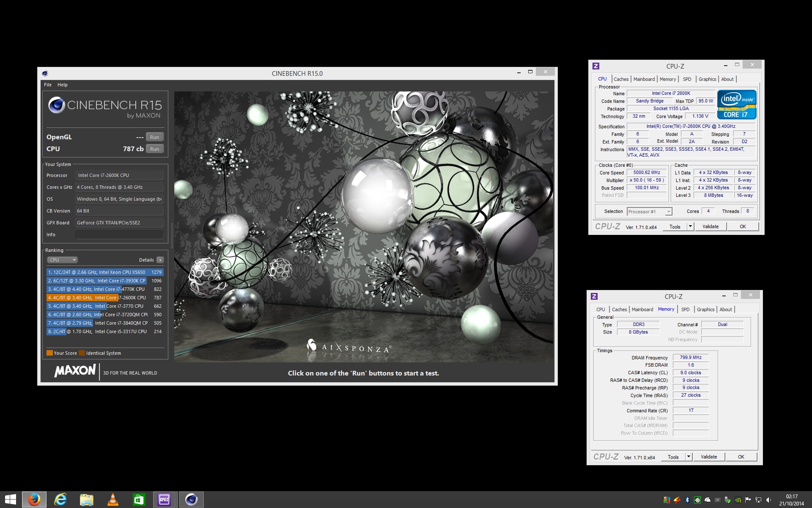This screenshot has width=812, height=508.
Task: Click the Cinebench R15 logo
Action: 104,108
